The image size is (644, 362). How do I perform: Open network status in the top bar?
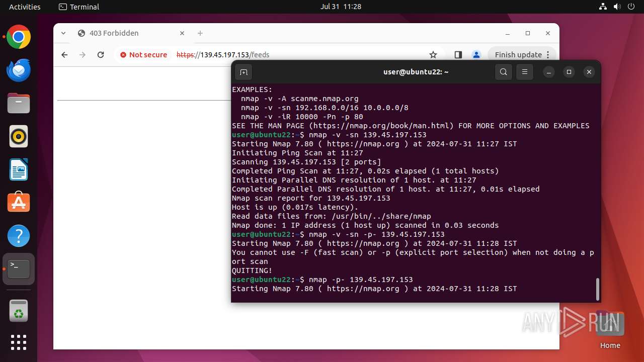pyautogui.click(x=603, y=7)
